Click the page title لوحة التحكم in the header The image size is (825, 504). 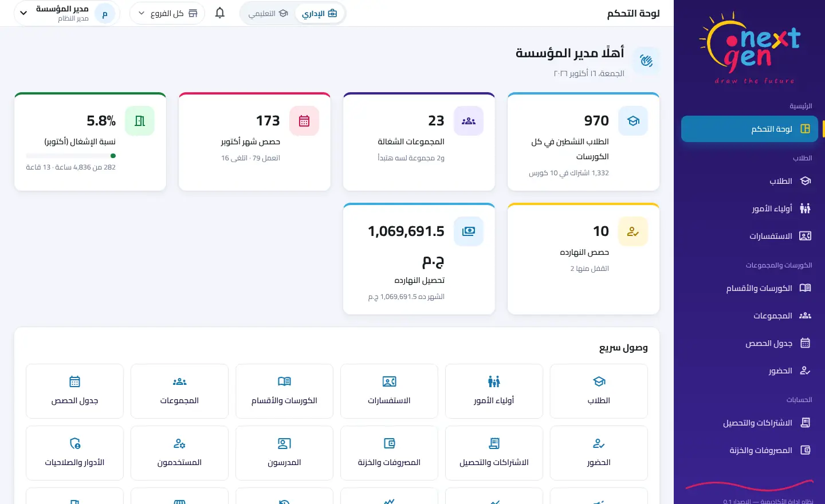tap(633, 13)
